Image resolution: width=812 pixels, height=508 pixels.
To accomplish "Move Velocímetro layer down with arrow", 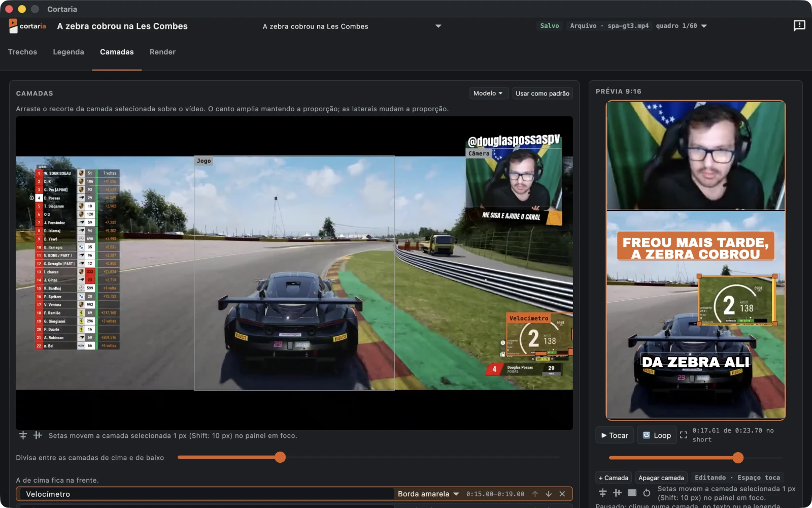I will [x=549, y=494].
